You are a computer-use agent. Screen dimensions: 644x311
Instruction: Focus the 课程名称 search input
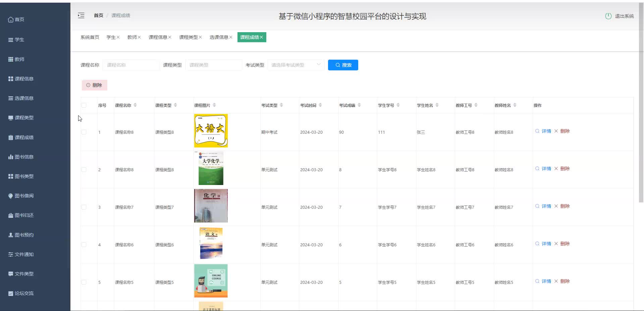[x=131, y=65]
